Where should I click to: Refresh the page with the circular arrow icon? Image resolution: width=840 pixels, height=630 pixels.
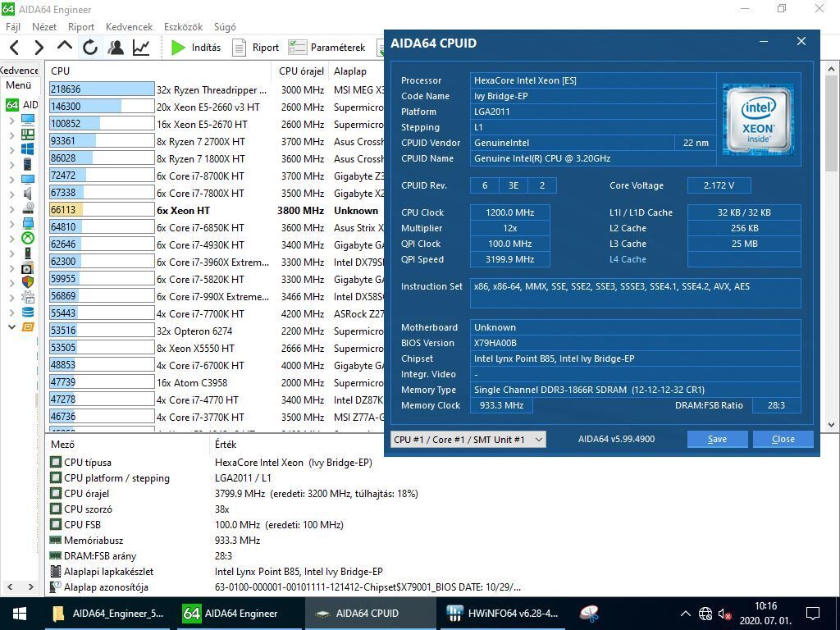[90, 48]
